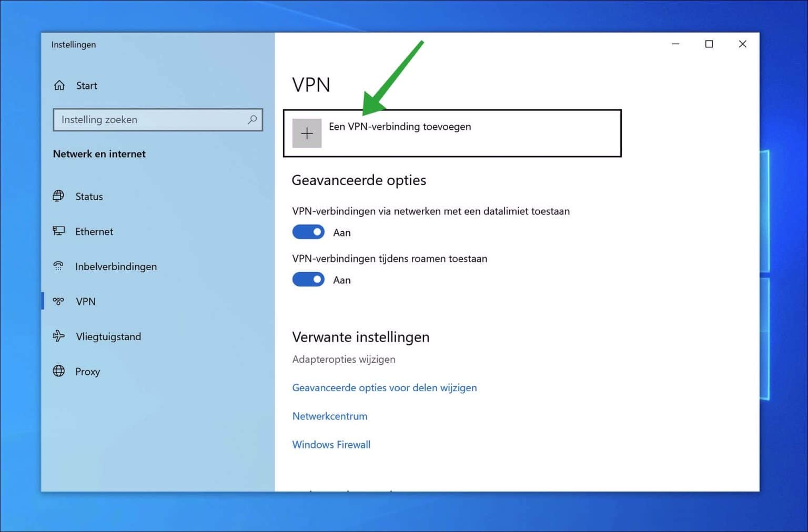This screenshot has height=532, width=808.
Task: Select the Status network icon in sidebar
Action: coord(59,196)
